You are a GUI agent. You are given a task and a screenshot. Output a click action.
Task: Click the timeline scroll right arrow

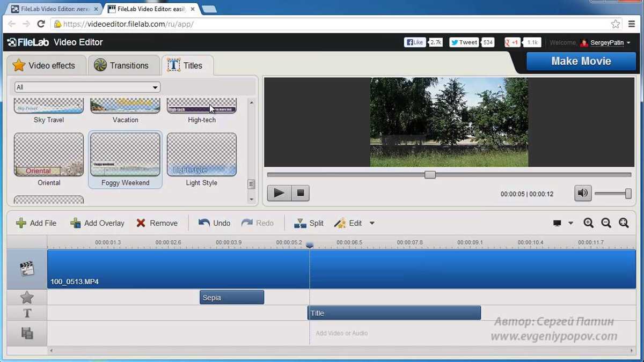point(633,351)
